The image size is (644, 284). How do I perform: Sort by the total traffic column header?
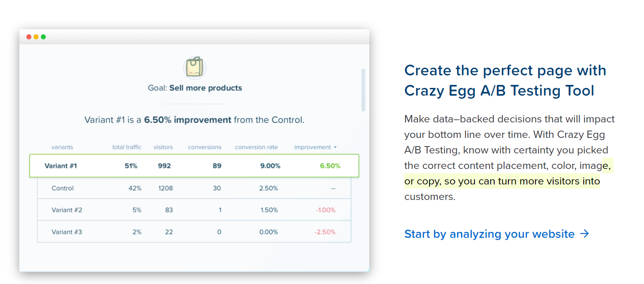coord(127,147)
